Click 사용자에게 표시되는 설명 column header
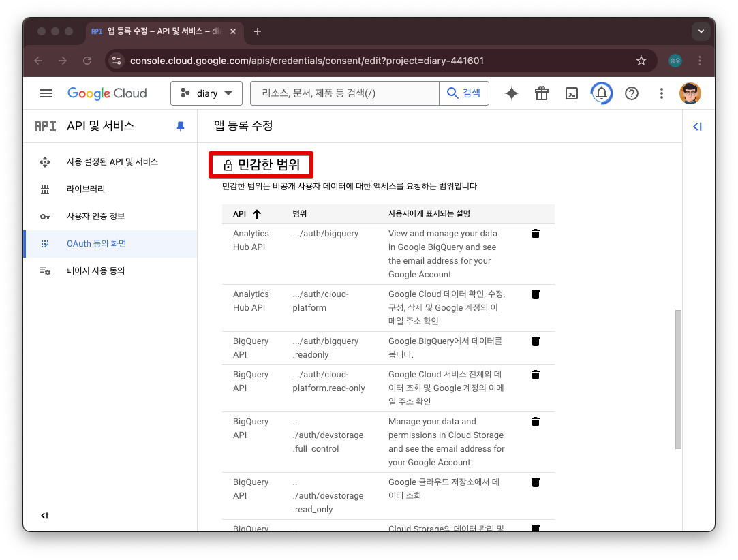The image size is (738, 560). [429, 214]
